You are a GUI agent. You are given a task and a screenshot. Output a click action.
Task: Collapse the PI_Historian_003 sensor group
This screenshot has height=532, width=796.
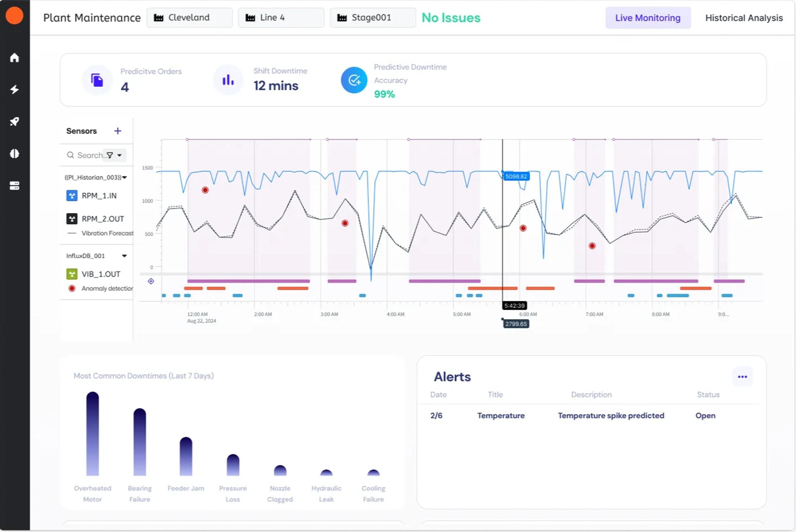click(124, 178)
